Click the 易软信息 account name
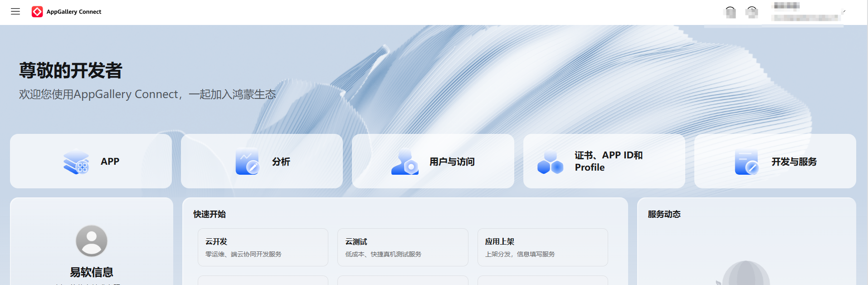 coord(92,272)
